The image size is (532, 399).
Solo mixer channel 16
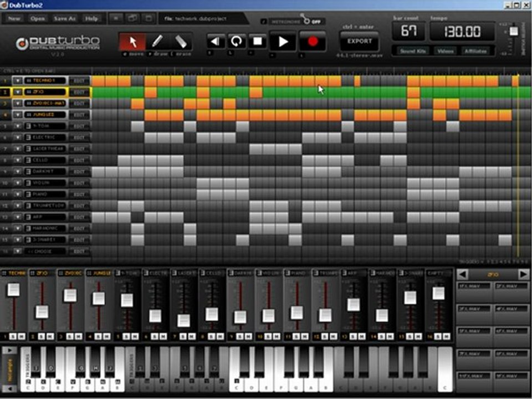(438, 336)
